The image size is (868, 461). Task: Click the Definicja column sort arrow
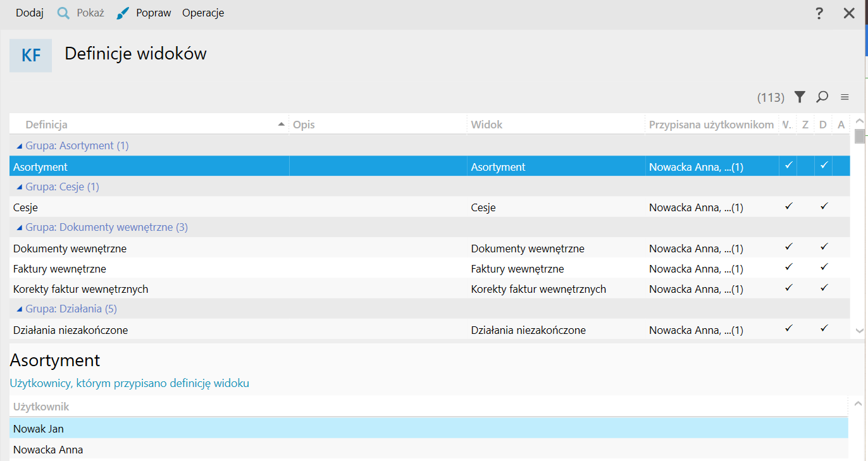click(x=281, y=125)
